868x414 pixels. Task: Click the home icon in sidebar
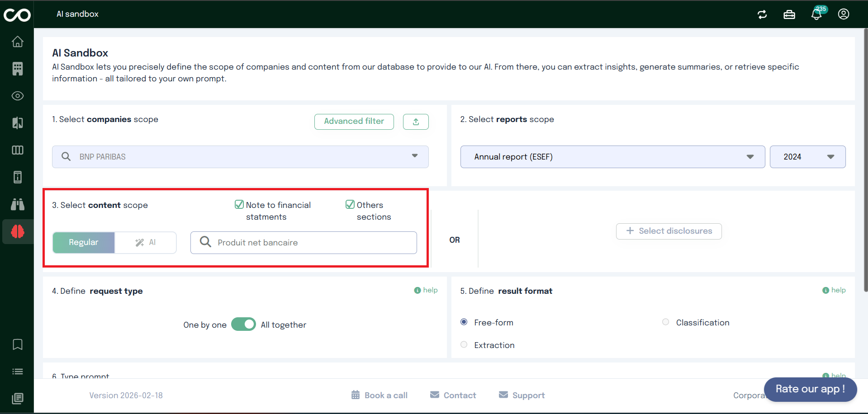18,42
